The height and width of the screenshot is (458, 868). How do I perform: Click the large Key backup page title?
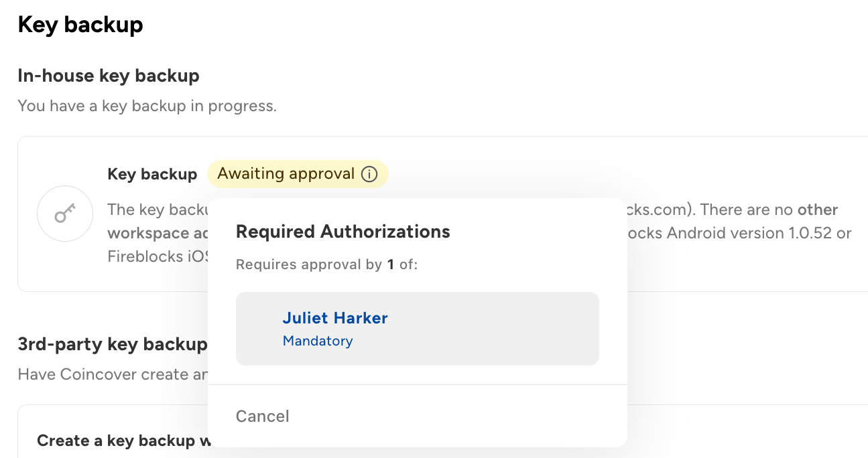(x=80, y=25)
